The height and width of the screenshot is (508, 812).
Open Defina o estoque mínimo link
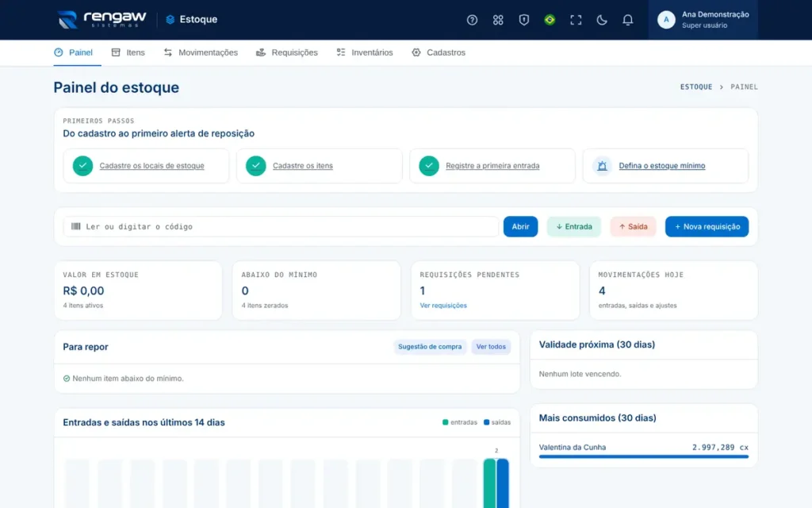662,166
